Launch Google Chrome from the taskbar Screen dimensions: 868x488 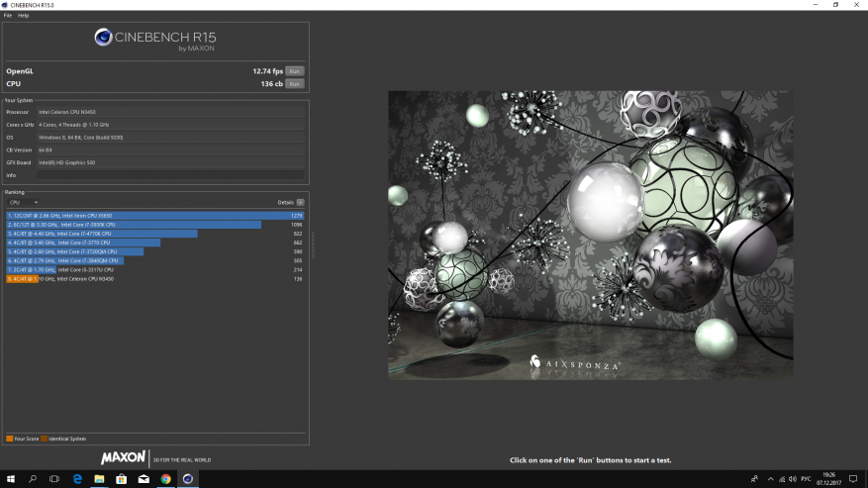pos(166,479)
